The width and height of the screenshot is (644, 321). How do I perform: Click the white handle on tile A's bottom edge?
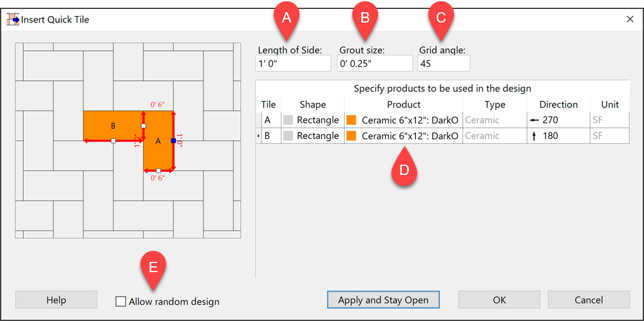[158, 170]
